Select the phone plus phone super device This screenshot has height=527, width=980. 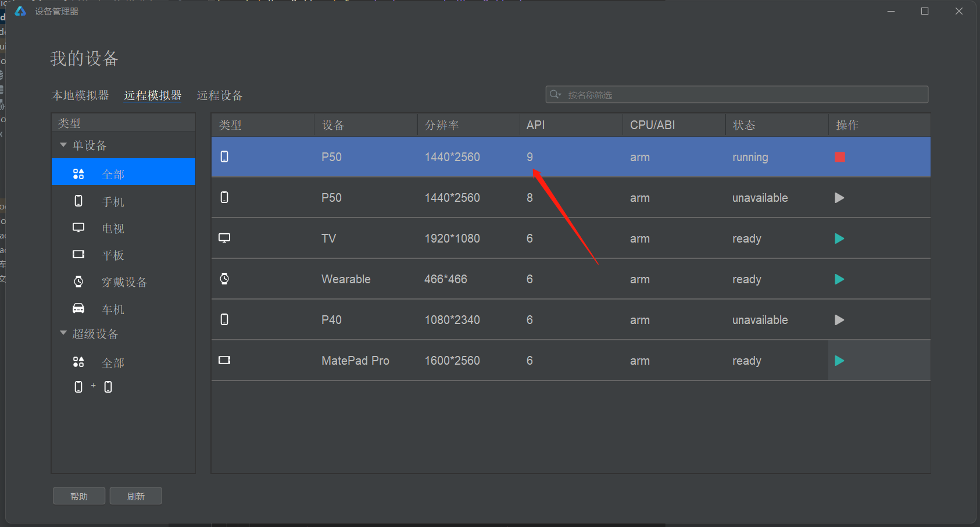point(93,387)
